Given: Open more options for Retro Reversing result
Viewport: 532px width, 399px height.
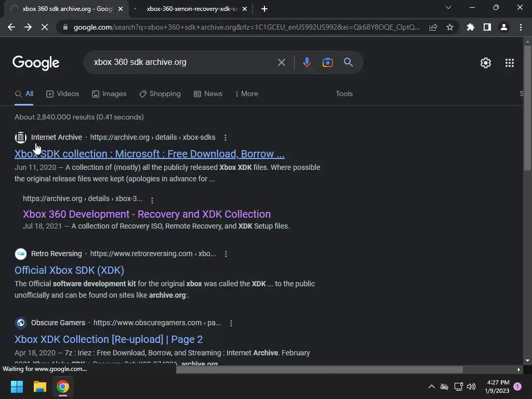Looking at the screenshot, I should (x=226, y=254).
